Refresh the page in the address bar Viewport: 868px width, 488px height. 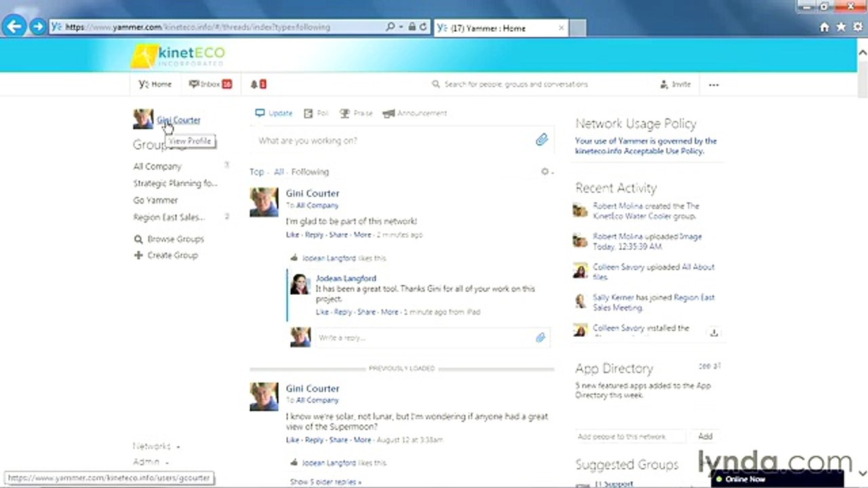pyautogui.click(x=423, y=27)
